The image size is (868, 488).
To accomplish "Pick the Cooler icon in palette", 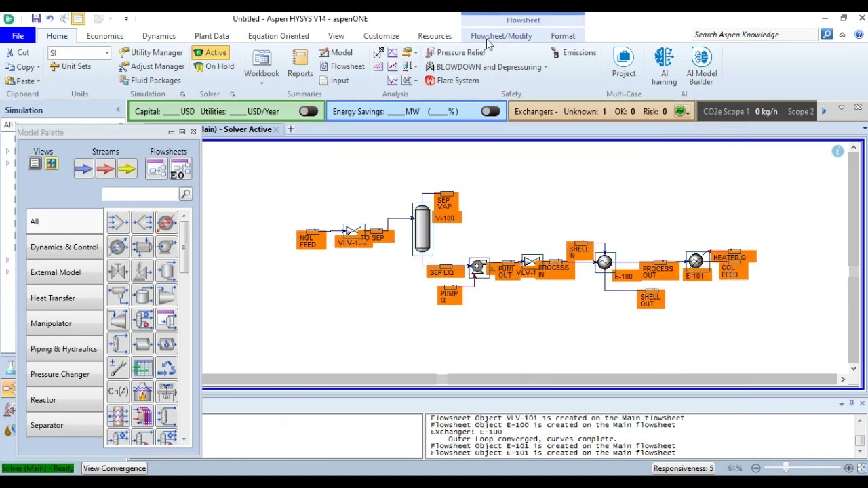I will point(118,247).
